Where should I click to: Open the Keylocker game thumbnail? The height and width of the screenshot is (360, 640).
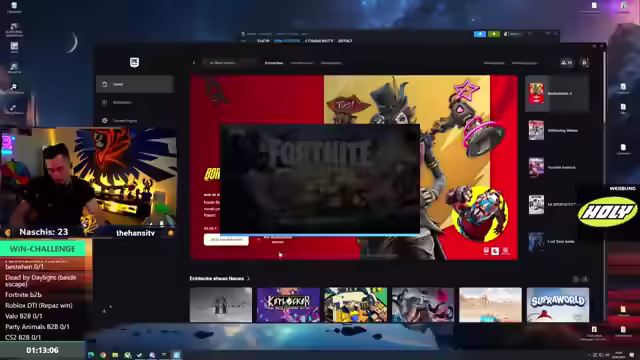pyautogui.click(x=288, y=304)
